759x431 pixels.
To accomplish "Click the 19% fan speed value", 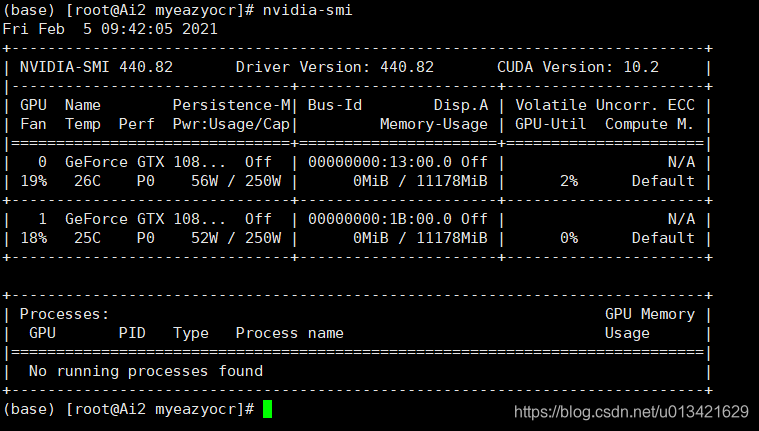I will [34, 181].
